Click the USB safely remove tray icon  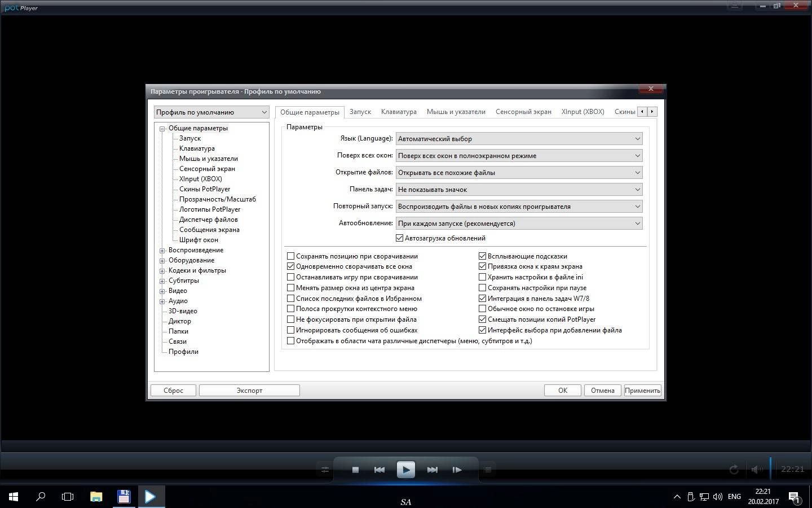[691, 497]
